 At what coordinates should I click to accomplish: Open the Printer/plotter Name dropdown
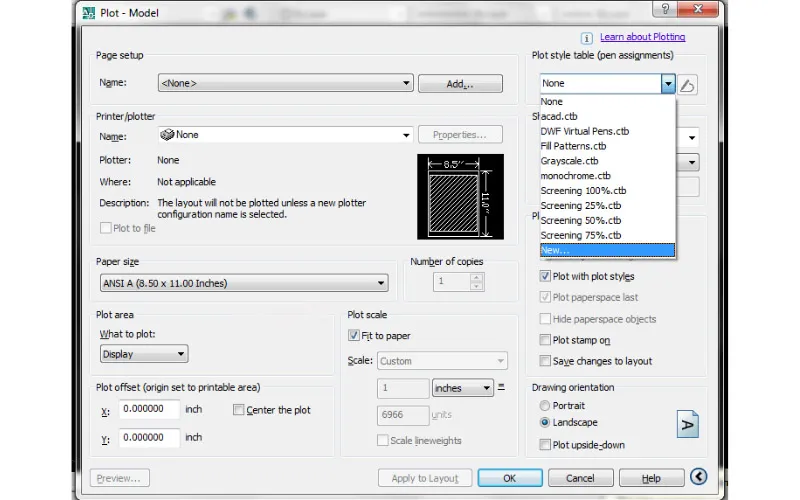point(285,135)
